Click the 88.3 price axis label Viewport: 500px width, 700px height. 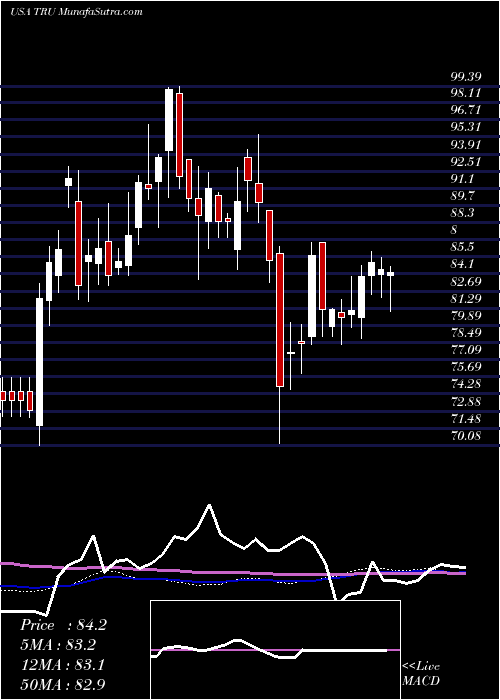(x=463, y=212)
